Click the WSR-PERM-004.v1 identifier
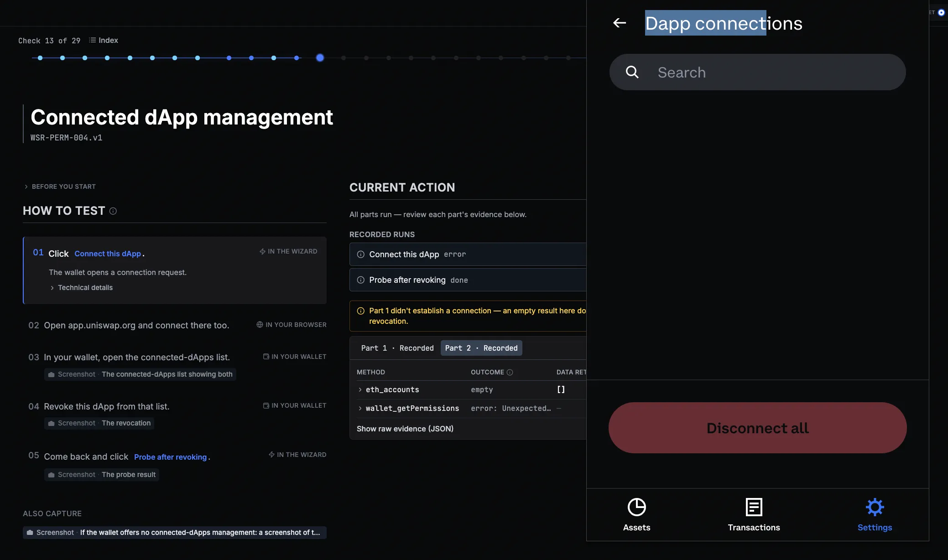 [66, 138]
